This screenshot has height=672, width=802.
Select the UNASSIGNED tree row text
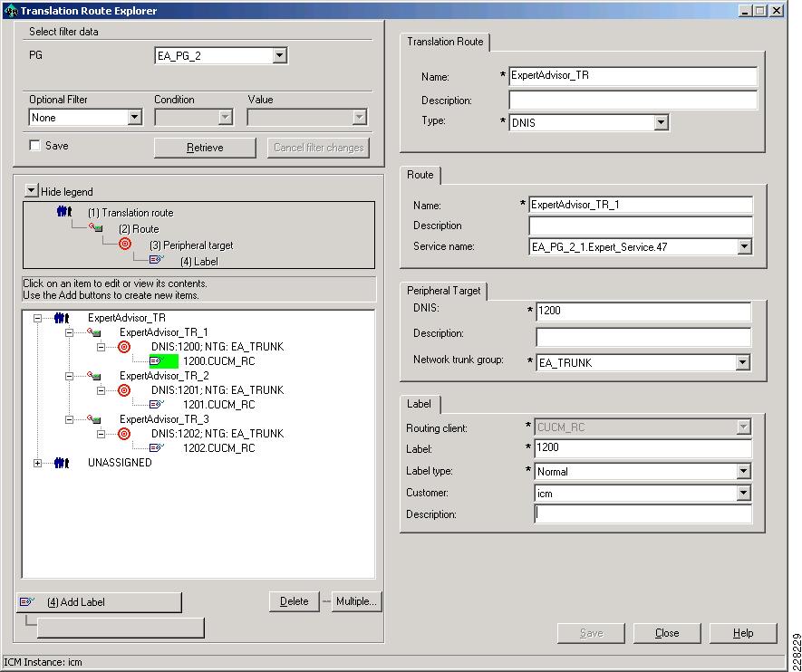pyautogui.click(x=120, y=463)
